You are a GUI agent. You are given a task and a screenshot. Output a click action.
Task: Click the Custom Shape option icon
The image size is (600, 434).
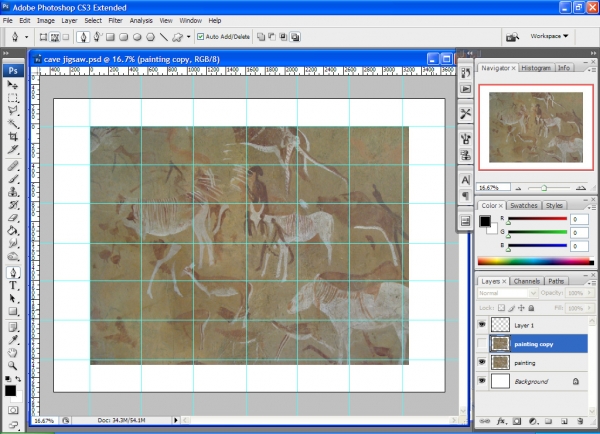pyautogui.click(x=177, y=37)
